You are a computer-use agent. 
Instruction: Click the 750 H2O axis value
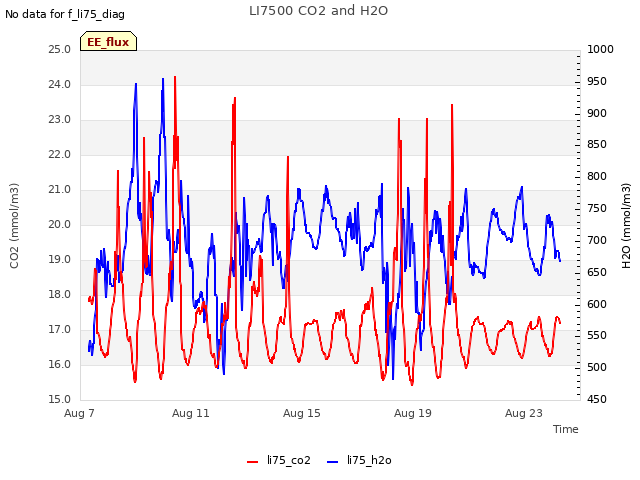pyautogui.click(x=597, y=209)
